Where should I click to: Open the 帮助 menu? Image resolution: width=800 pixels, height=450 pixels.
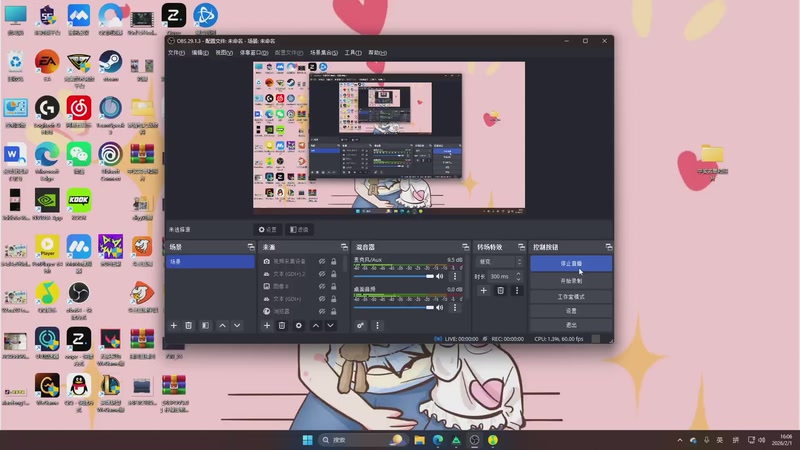coord(378,53)
